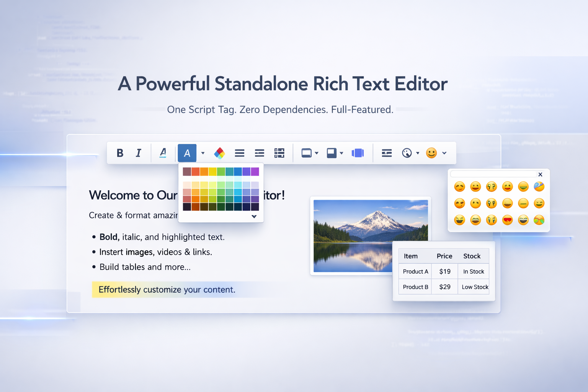The height and width of the screenshot is (392, 588).
Task: Open the highlight color diamond icon
Action: coord(219,153)
